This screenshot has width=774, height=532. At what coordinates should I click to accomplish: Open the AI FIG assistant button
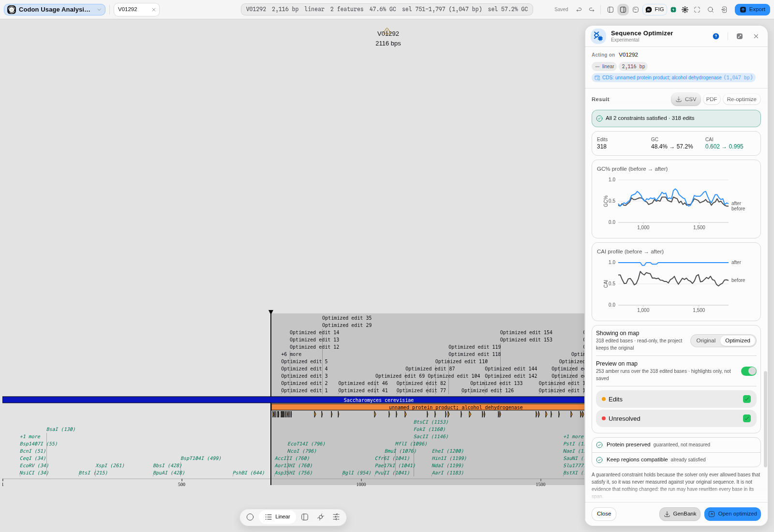coord(655,10)
